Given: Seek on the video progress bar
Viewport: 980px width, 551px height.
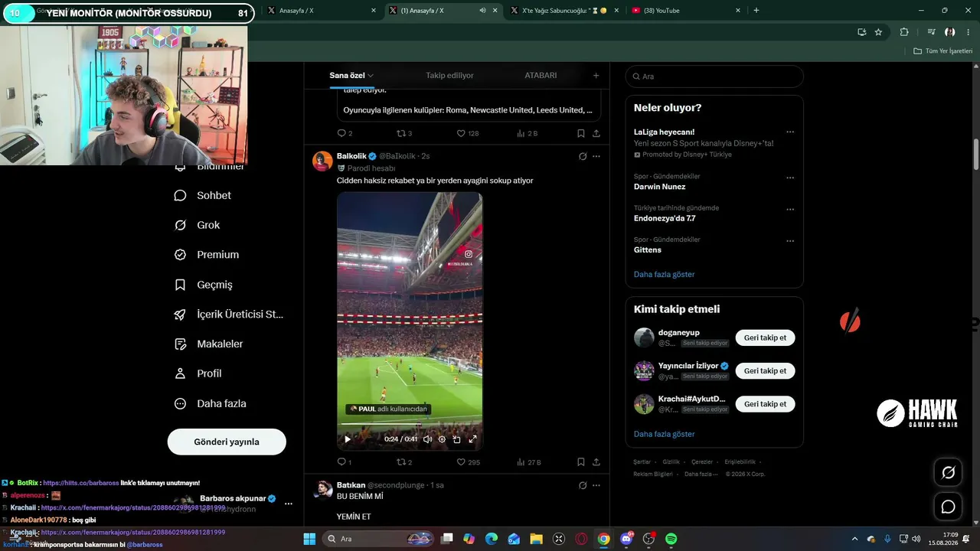Looking at the screenshot, I should tap(410, 425).
